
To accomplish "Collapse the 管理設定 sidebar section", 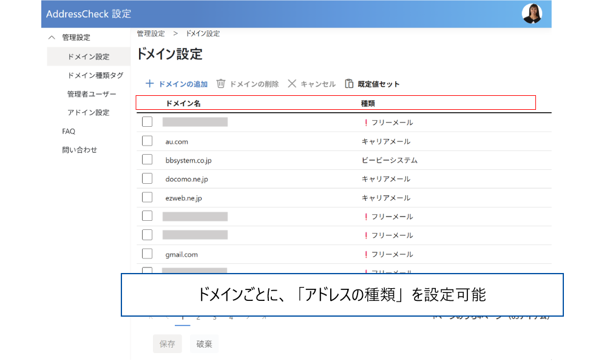I will point(52,38).
